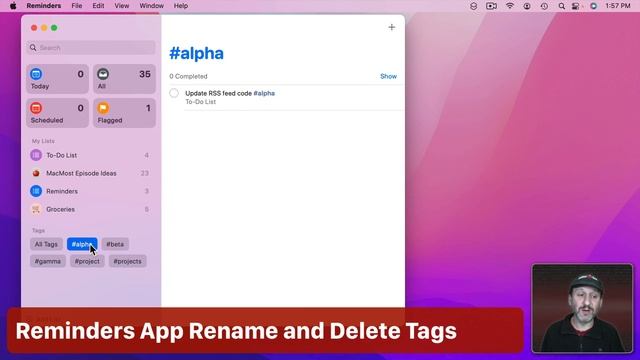
Task: Select the Reminders list in sidebar
Action: [91, 191]
